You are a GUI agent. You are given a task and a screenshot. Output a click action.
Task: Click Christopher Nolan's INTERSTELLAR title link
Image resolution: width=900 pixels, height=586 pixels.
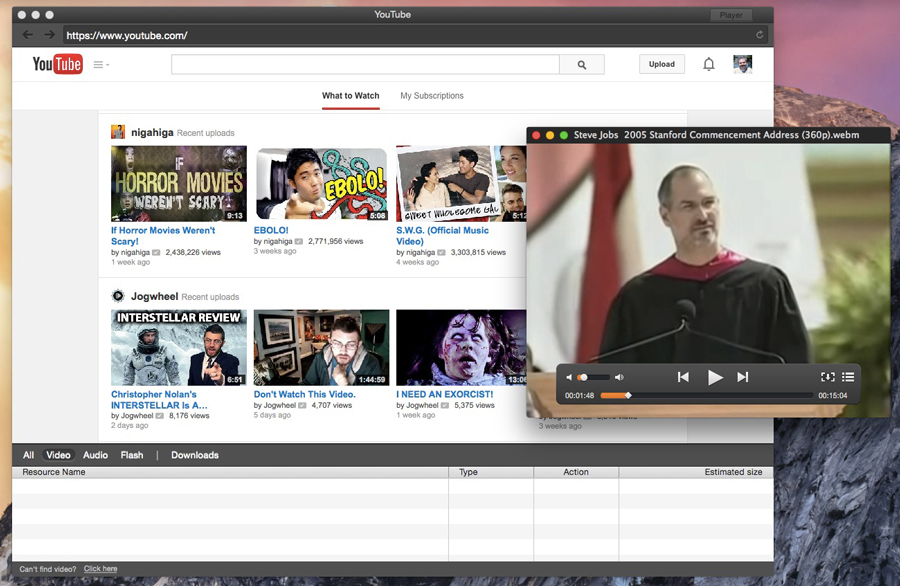(x=159, y=399)
